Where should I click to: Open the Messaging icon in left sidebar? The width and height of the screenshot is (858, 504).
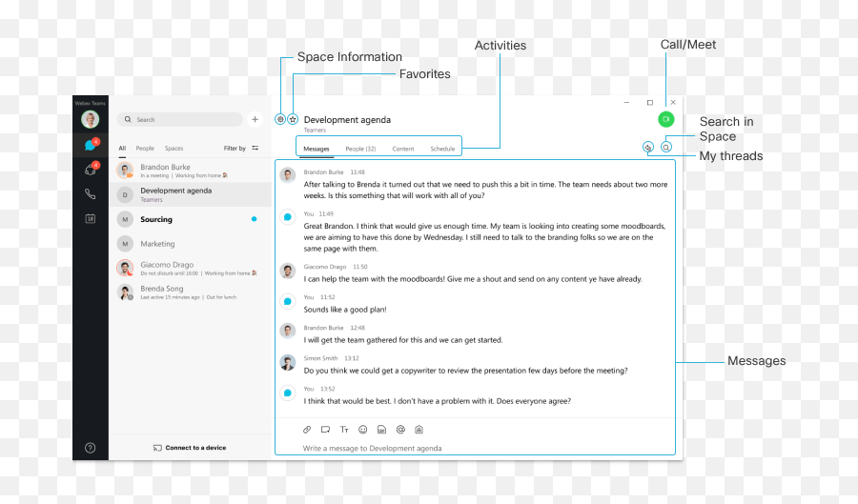coord(91,145)
